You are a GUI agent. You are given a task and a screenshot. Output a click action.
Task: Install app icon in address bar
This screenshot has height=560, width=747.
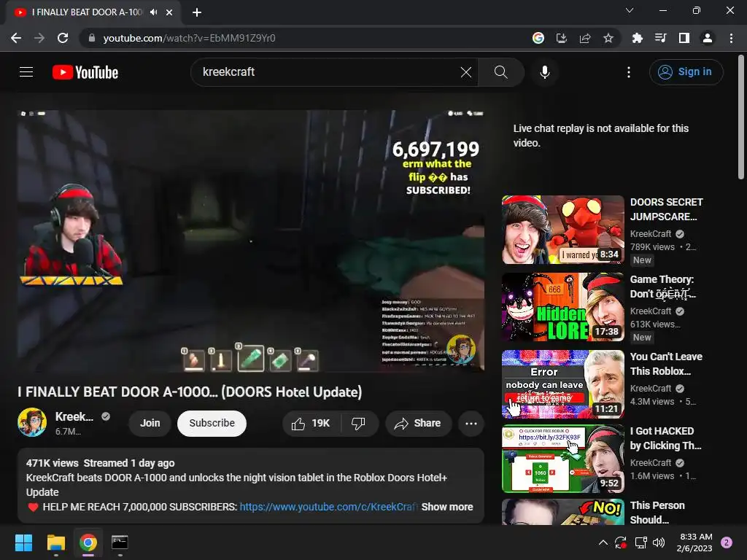pyautogui.click(x=562, y=38)
